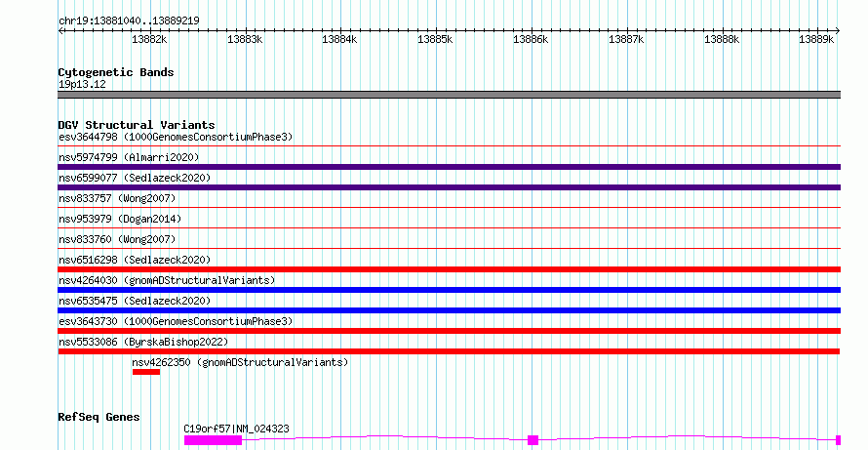Click the 13889k ruler position label
The image size is (868, 450).
[816, 39]
